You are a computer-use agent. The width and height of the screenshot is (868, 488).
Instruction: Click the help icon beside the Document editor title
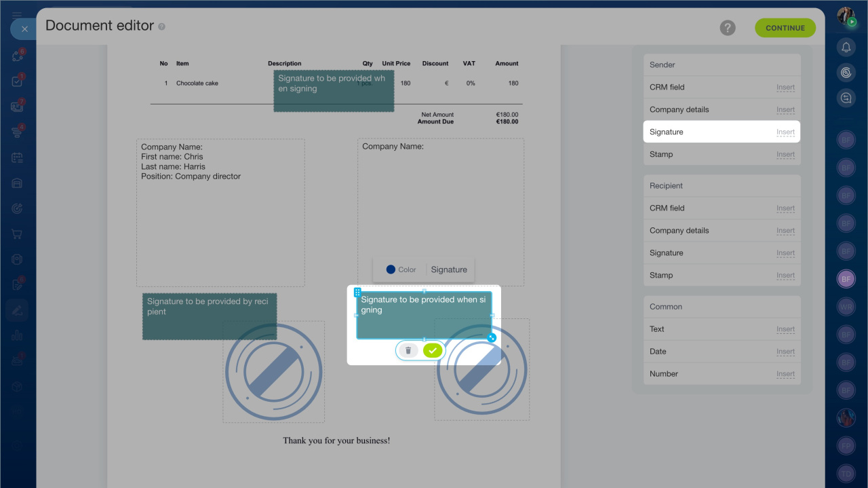(x=161, y=27)
